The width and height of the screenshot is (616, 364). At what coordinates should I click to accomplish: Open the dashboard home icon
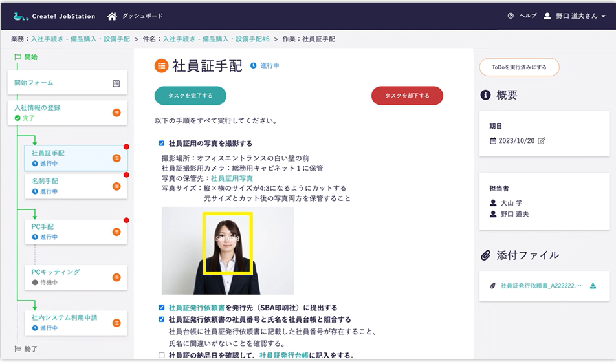pyautogui.click(x=112, y=16)
